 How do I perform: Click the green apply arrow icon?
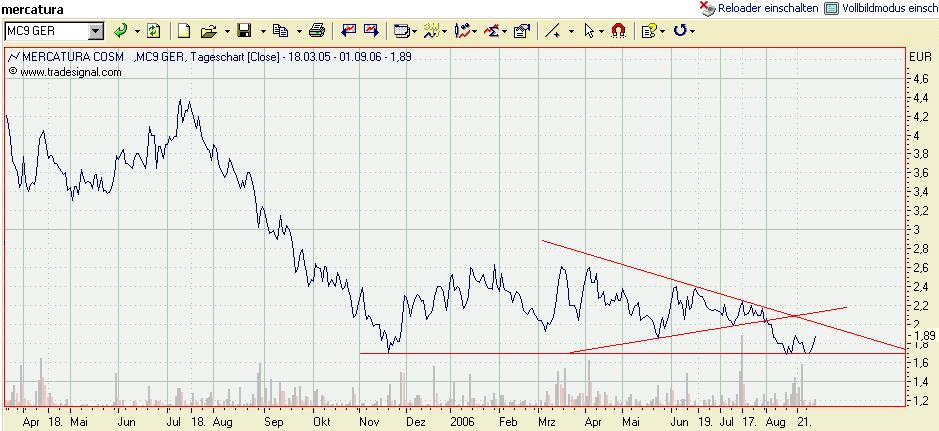(121, 31)
